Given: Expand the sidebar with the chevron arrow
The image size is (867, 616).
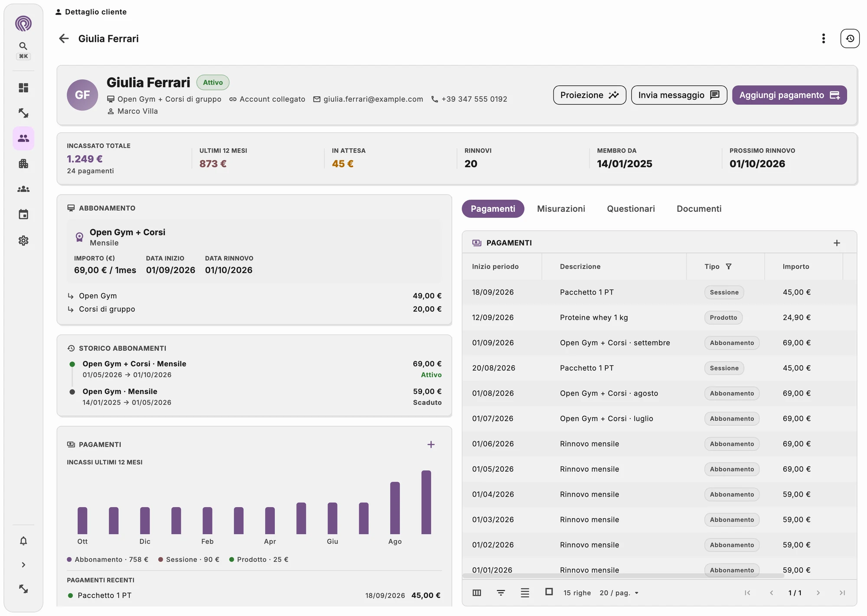Looking at the screenshot, I should click(x=23, y=564).
